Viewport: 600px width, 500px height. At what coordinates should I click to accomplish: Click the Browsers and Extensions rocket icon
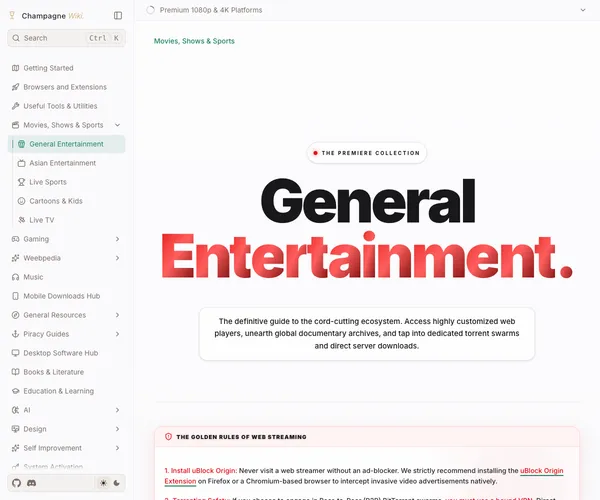15,87
